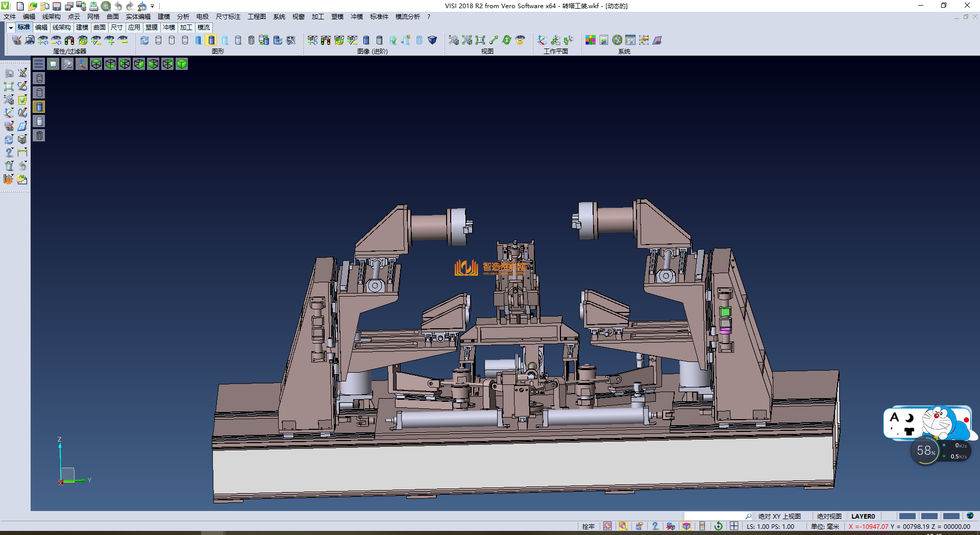
Task: Switch to the 建模 toolbar tab
Action: point(82,28)
